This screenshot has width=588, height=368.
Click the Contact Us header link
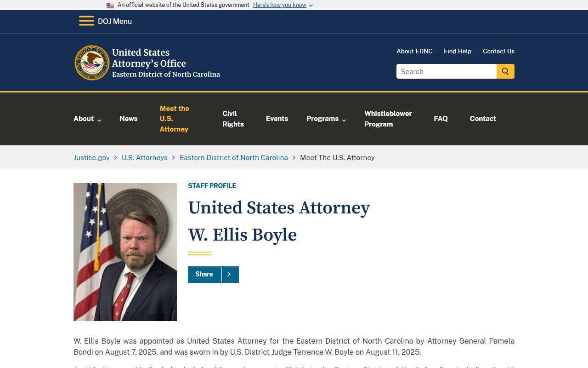coord(498,51)
